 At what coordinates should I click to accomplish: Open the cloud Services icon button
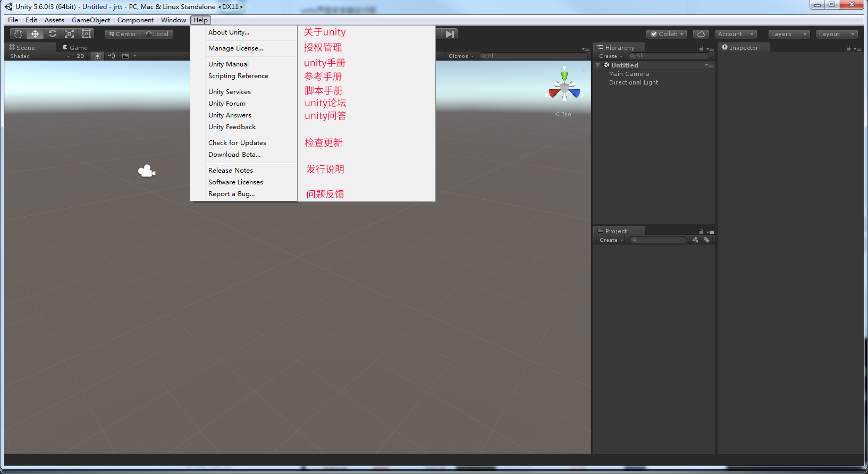pyautogui.click(x=701, y=34)
